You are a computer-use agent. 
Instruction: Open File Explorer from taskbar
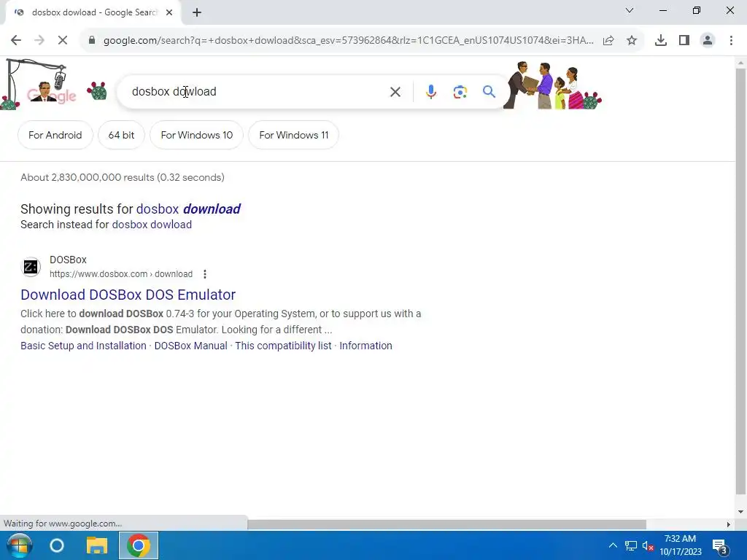click(97, 545)
